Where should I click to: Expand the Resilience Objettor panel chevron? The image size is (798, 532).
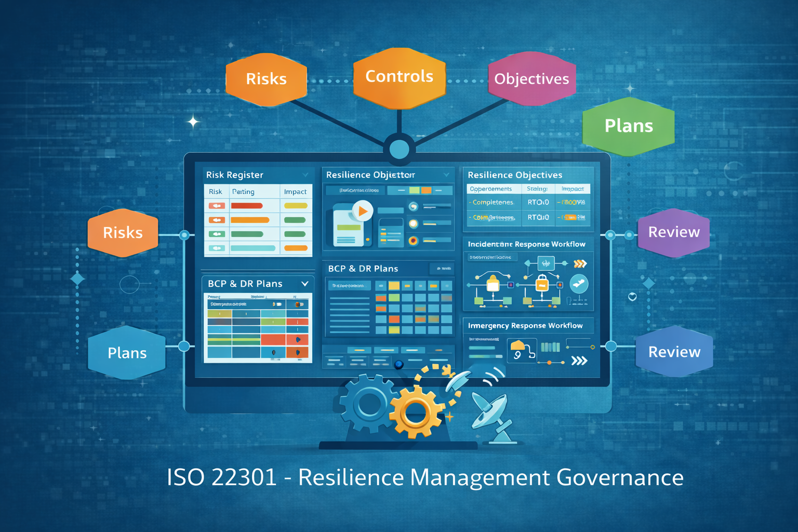(x=446, y=175)
